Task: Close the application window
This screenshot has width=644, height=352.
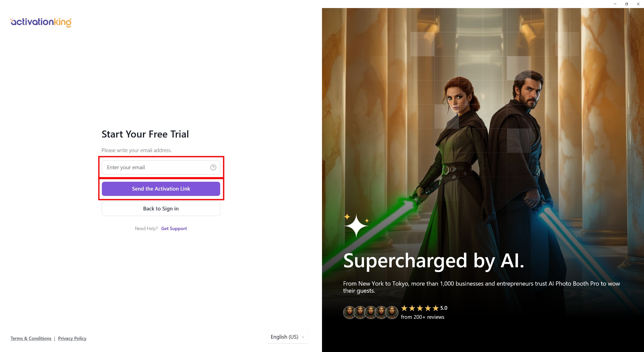Action: coord(638,4)
